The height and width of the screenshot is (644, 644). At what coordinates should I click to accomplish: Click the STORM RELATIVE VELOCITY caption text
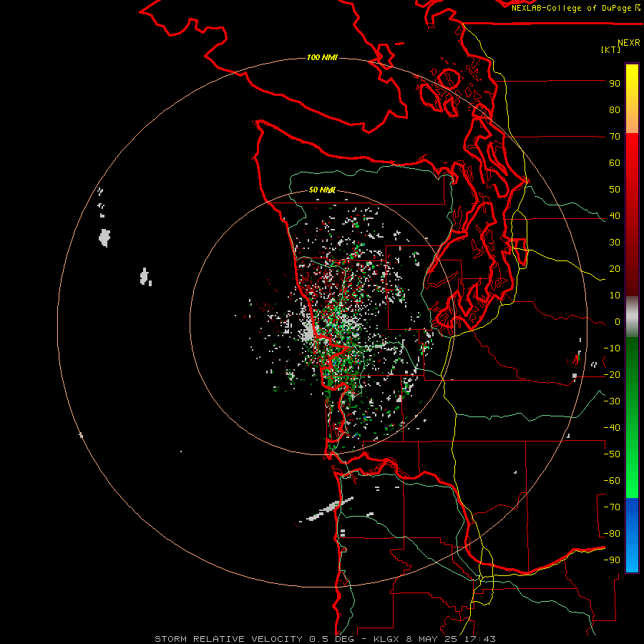[x=229, y=639]
